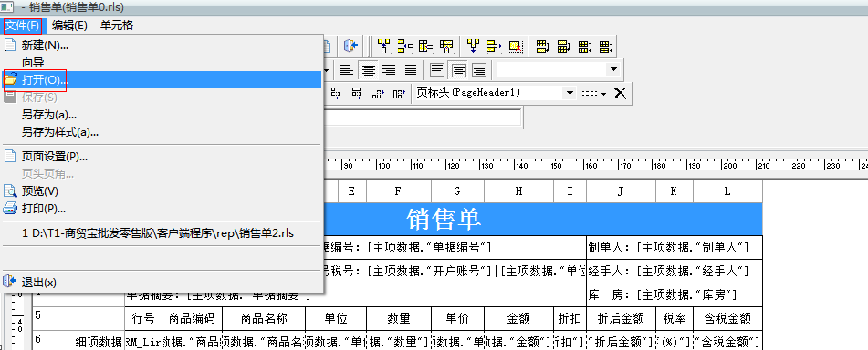The height and width of the screenshot is (350, 868).
Task: Select column header F
Action: point(399,191)
